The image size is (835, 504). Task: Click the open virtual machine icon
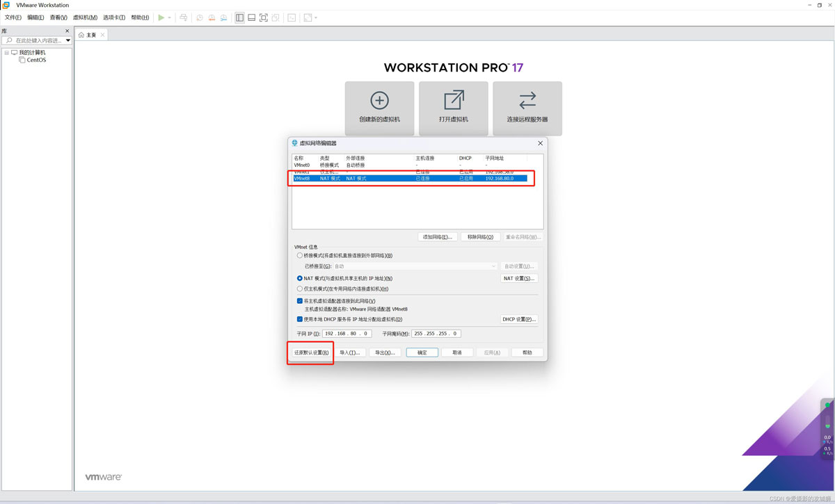(454, 101)
